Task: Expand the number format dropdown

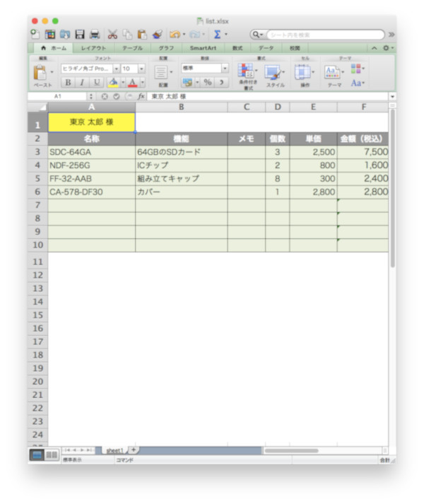Action: (225, 68)
